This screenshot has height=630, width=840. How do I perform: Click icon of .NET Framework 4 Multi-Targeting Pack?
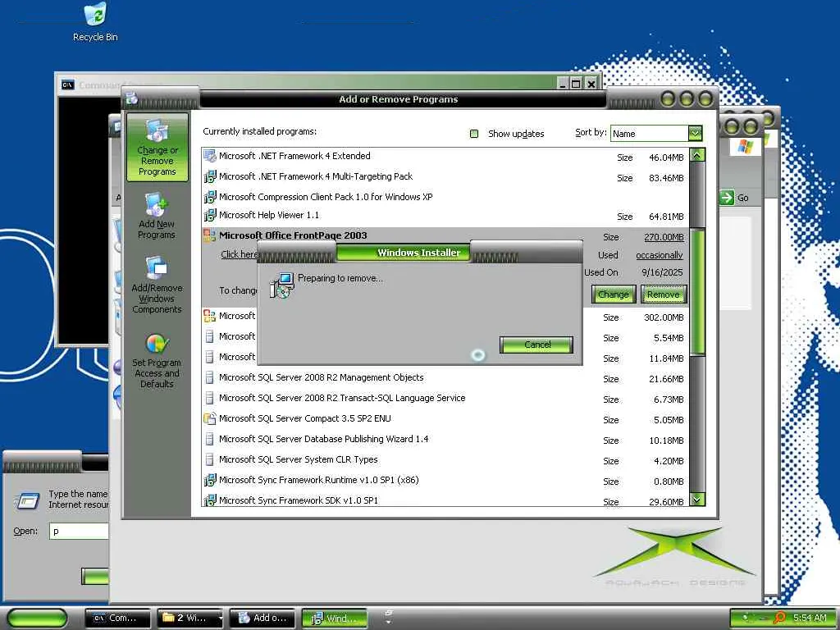coord(209,176)
